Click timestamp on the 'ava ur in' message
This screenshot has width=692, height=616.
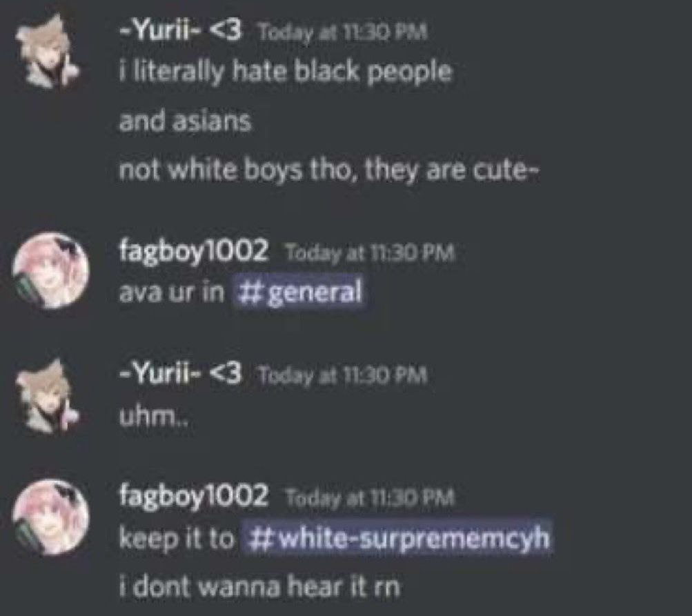point(370,253)
